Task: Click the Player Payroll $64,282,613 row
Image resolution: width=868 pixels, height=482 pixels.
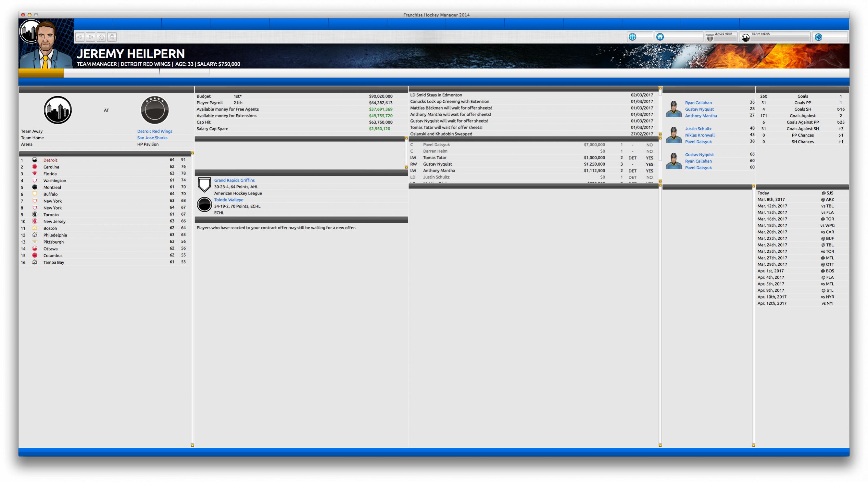Action: pos(301,103)
